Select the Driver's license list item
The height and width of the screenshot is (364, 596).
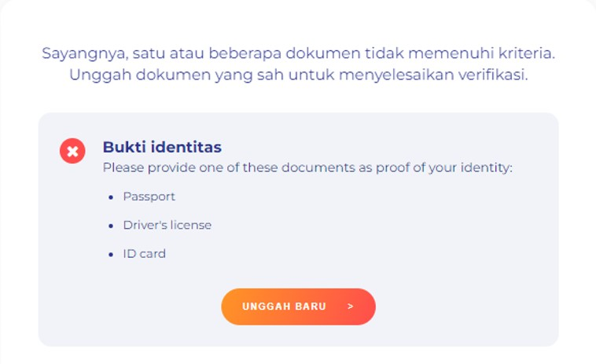click(x=167, y=225)
